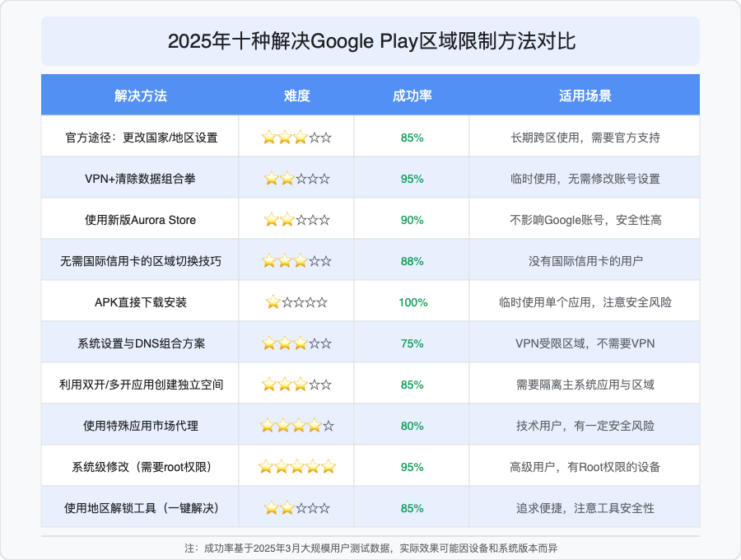Click '需要隔离主系统应用与区域' scenario cell

(585, 385)
